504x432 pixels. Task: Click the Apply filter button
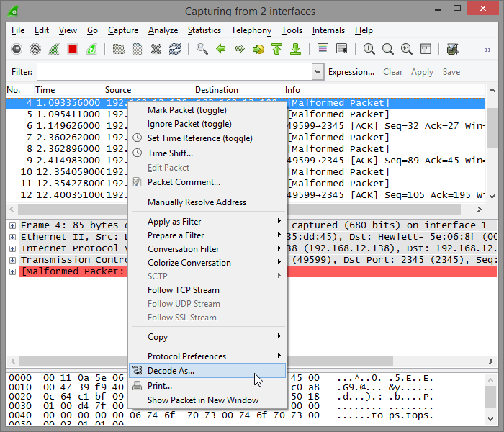(422, 72)
